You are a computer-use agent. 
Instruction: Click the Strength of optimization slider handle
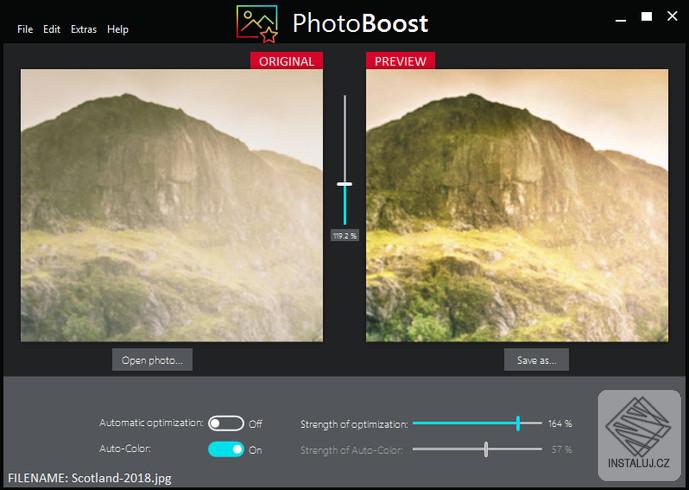(518, 423)
